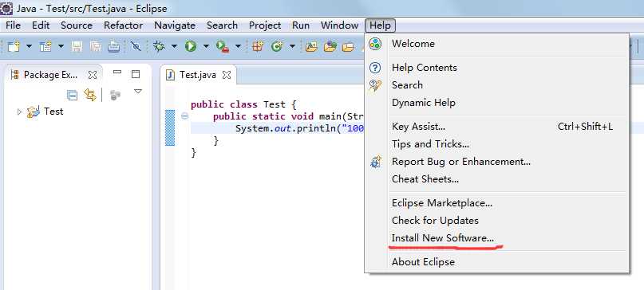Click the Open Task toolbar icon
644x290 pixels.
(330, 46)
